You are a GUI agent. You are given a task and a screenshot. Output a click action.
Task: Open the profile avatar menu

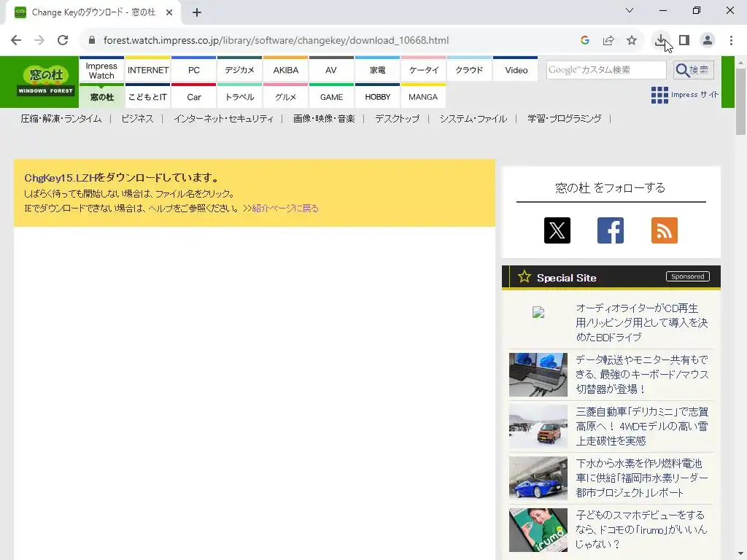tap(708, 41)
